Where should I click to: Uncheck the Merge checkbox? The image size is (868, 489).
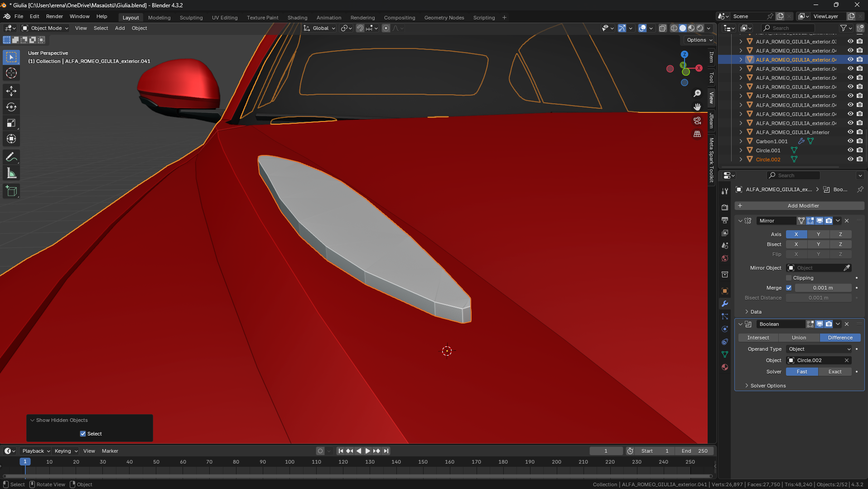coord(789,288)
